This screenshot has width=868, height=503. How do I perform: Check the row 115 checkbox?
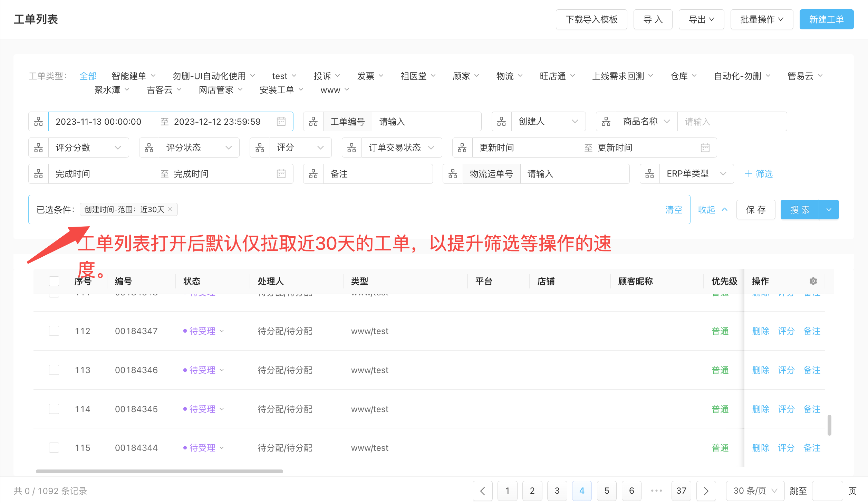[x=54, y=448]
